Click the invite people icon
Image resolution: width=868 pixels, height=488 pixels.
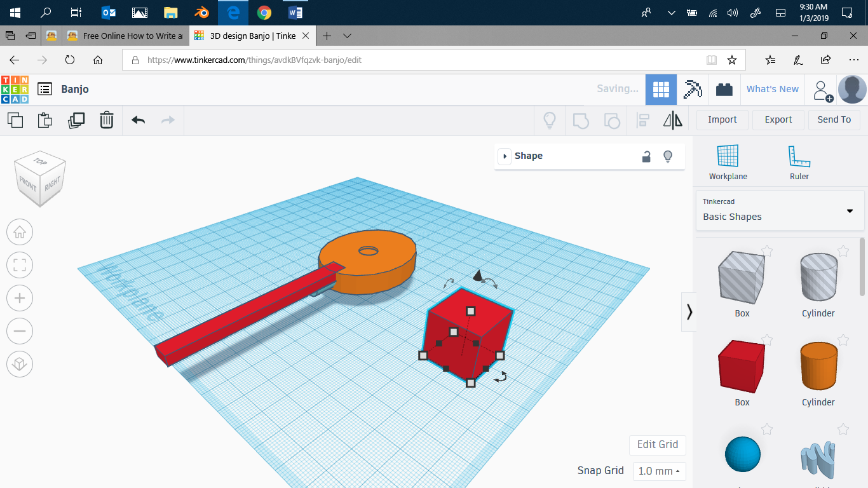(823, 90)
